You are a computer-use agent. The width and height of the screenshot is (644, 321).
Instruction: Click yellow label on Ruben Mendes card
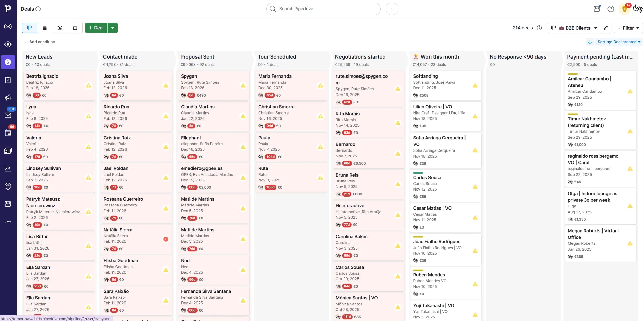pyautogui.click(x=418, y=270)
